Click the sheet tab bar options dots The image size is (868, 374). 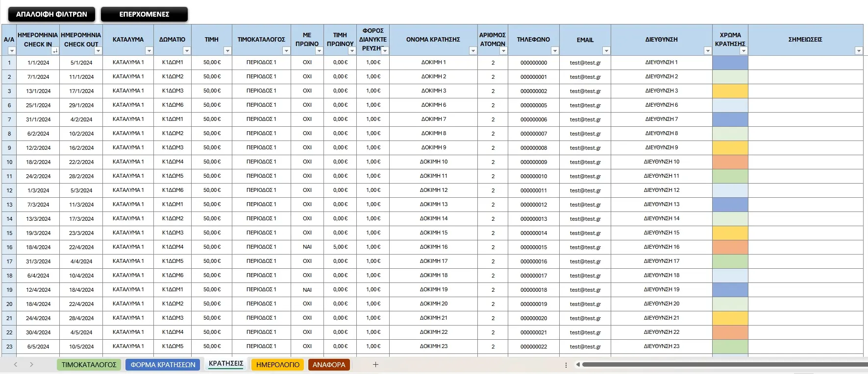[566, 365]
